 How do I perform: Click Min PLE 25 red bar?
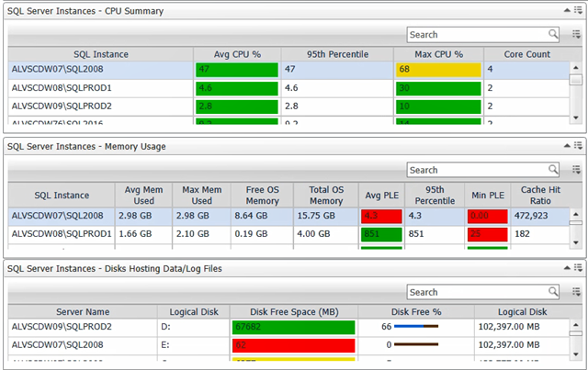[x=488, y=234]
